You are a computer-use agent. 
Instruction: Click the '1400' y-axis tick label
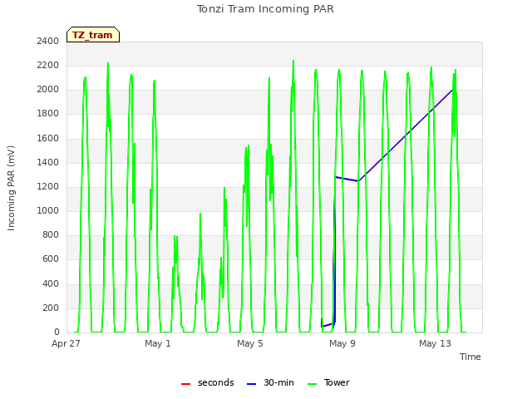coord(48,163)
